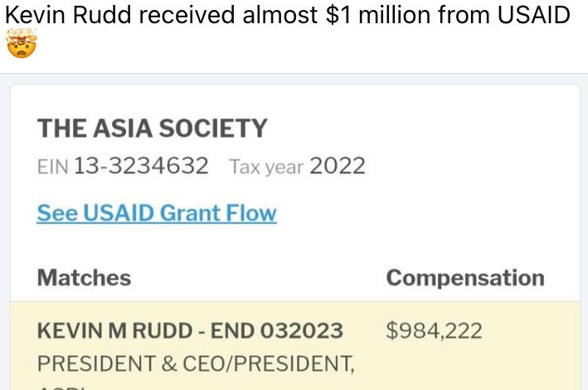Click the EIN number 13-3234632
Viewport: 588px width, 390px height.
tap(141, 166)
